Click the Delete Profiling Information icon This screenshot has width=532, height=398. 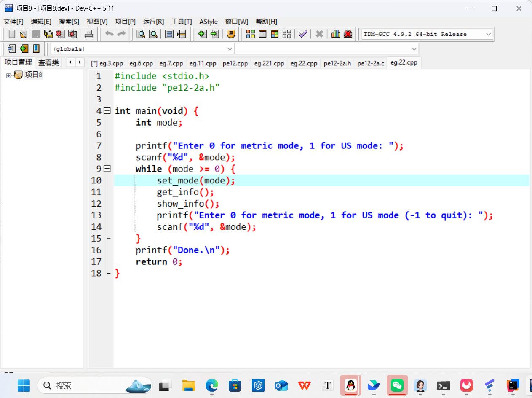click(348, 34)
